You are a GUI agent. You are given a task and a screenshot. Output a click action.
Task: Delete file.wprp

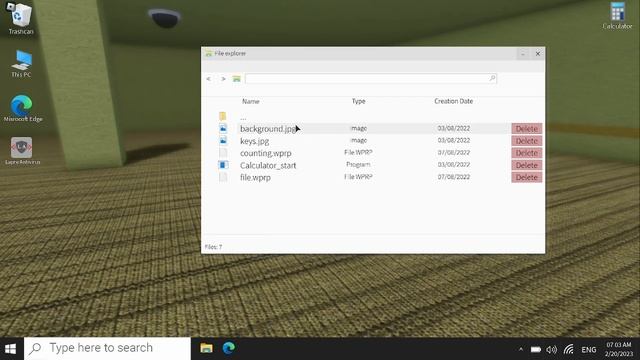click(x=527, y=177)
